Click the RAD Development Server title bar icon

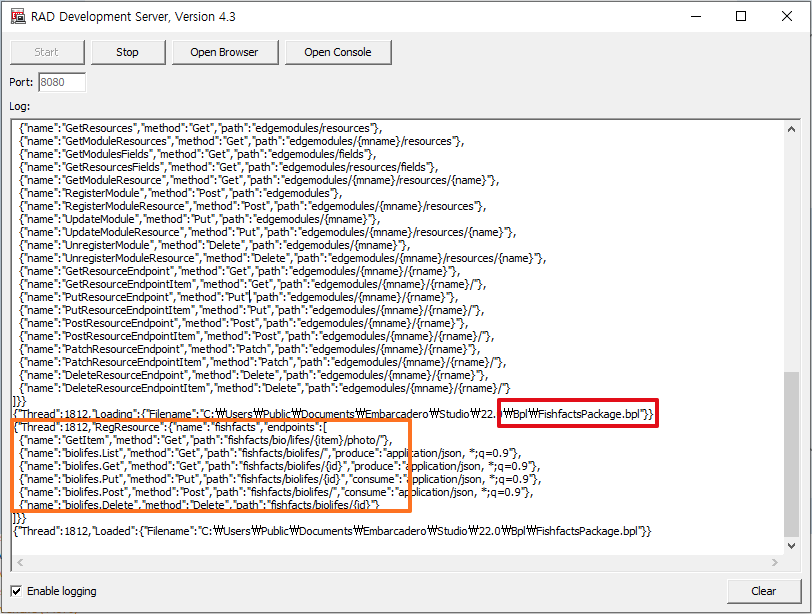pos(18,17)
